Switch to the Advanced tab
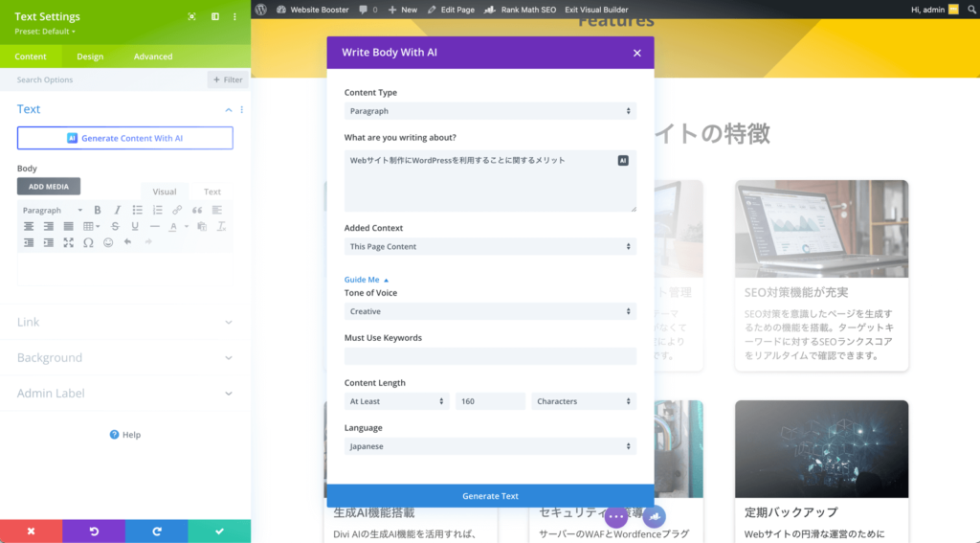This screenshot has width=980, height=543. (153, 57)
